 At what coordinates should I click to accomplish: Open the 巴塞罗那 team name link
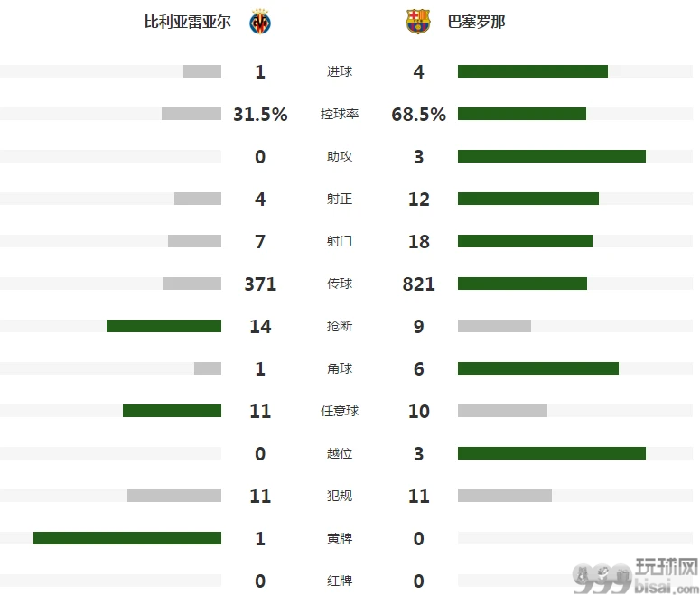[476, 22]
